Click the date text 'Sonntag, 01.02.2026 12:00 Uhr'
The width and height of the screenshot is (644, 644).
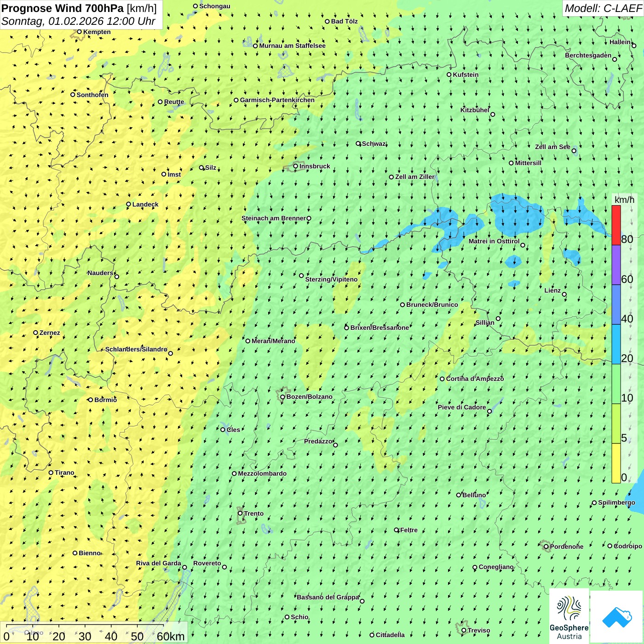pyautogui.click(x=78, y=21)
